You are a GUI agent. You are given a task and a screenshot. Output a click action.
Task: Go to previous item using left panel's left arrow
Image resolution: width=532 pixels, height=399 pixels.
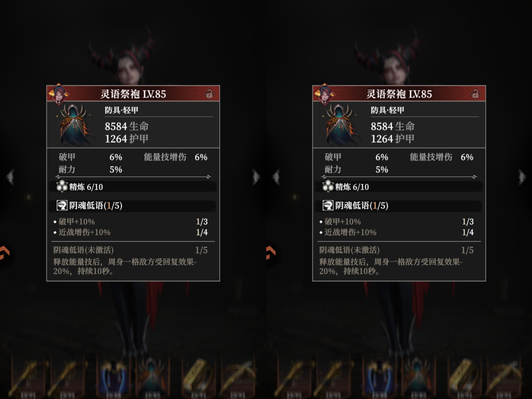click(x=10, y=177)
